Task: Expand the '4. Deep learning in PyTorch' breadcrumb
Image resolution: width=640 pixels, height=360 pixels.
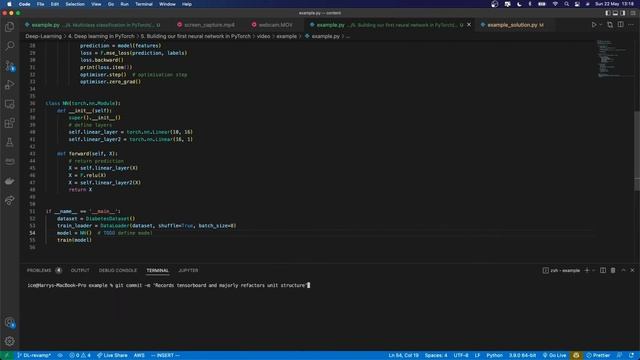Action: tap(101, 36)
